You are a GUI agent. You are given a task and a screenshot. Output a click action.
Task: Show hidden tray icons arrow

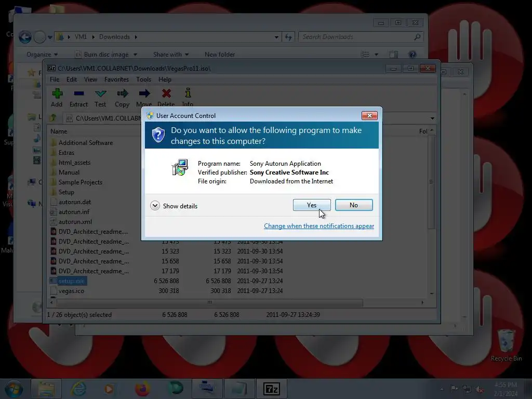[x=442, y=390]
